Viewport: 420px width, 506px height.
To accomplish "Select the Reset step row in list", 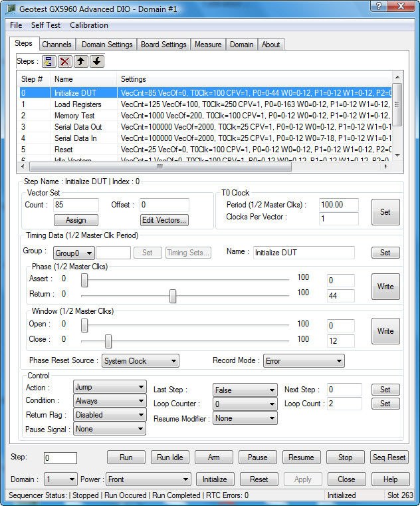I will (205, 150).
